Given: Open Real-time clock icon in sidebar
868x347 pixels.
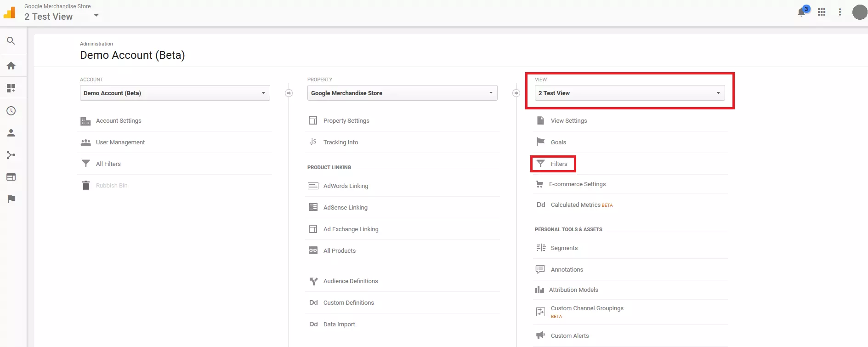Looking at the screenshot, I should 11,111.
